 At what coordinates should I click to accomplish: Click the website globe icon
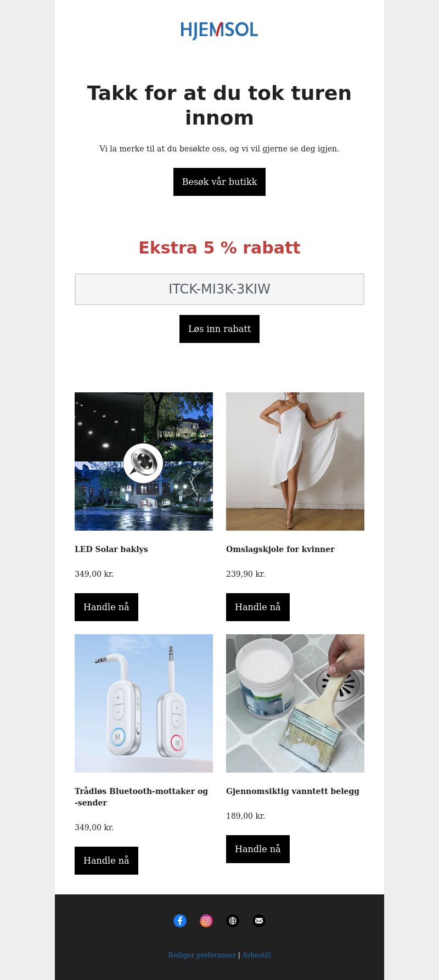click(x=233, y=921)
